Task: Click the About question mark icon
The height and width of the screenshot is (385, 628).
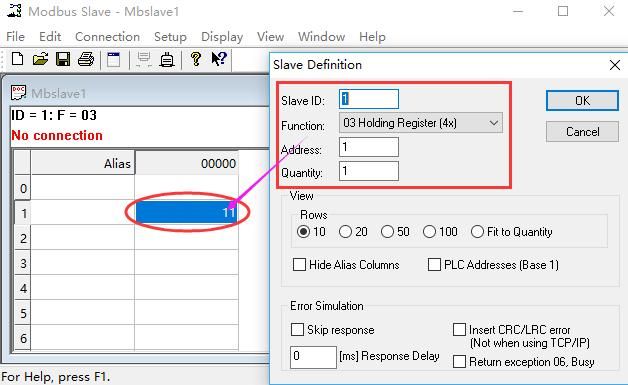Action: (196, 59)
